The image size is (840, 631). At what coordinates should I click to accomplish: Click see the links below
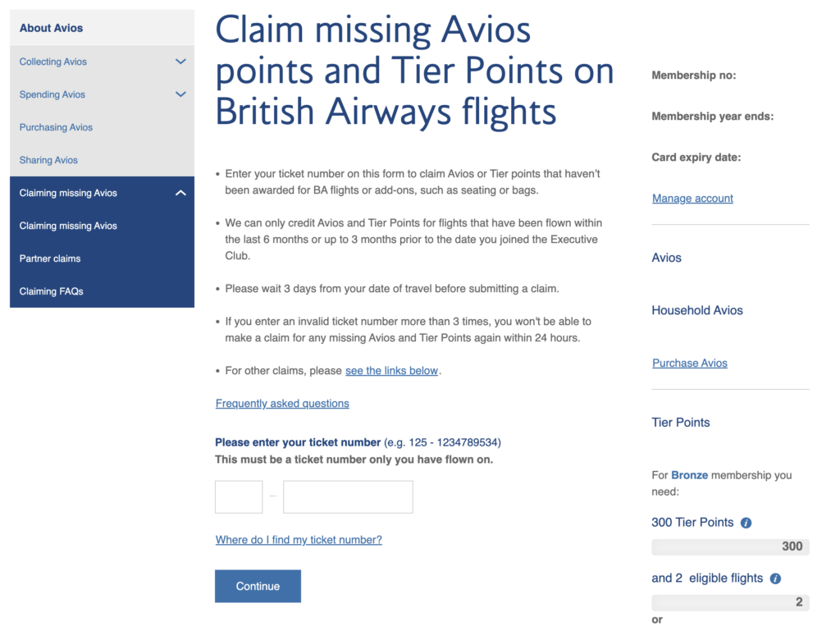tap(391, 370)
